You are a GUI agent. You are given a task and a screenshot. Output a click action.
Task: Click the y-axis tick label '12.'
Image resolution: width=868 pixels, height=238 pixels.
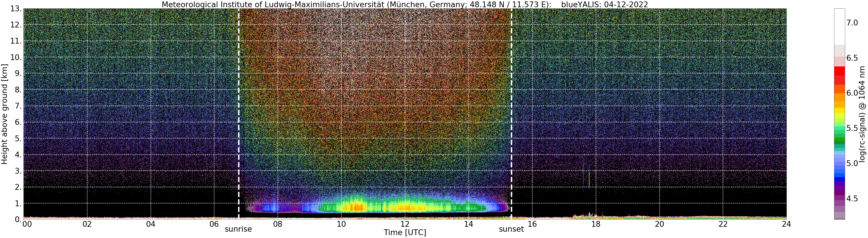(16, 25)
